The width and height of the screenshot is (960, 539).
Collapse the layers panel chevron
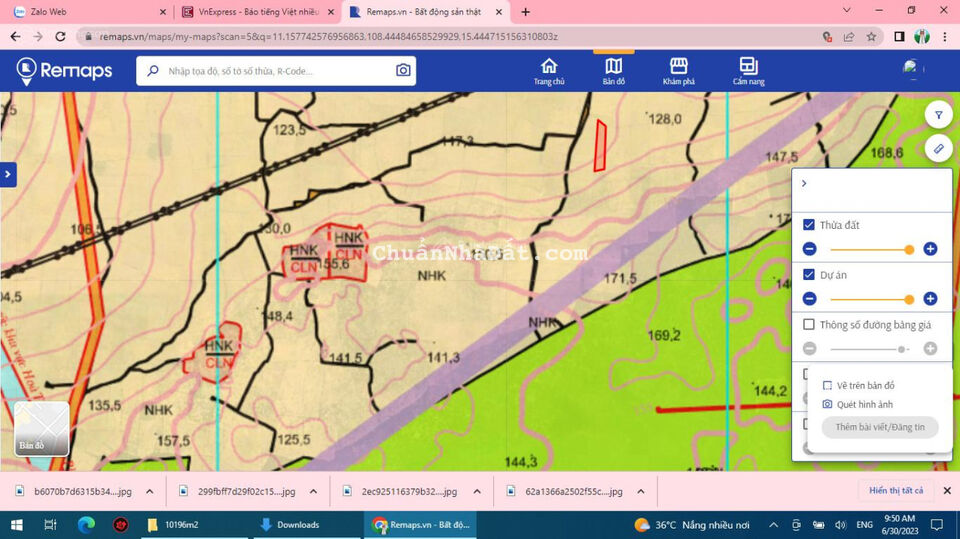[x=804, y=184]
